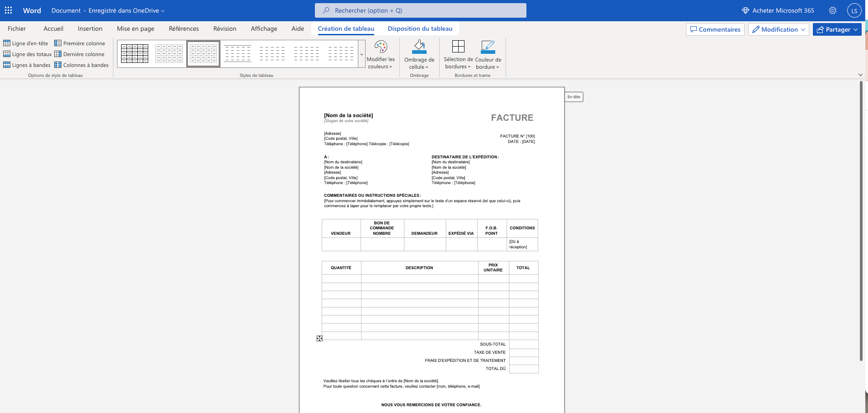Toggle the Ligne d'en-tête option
Image resolution: width=868 pixels, height=413 pixels.
pyautogui.click(x=26, y=43)
